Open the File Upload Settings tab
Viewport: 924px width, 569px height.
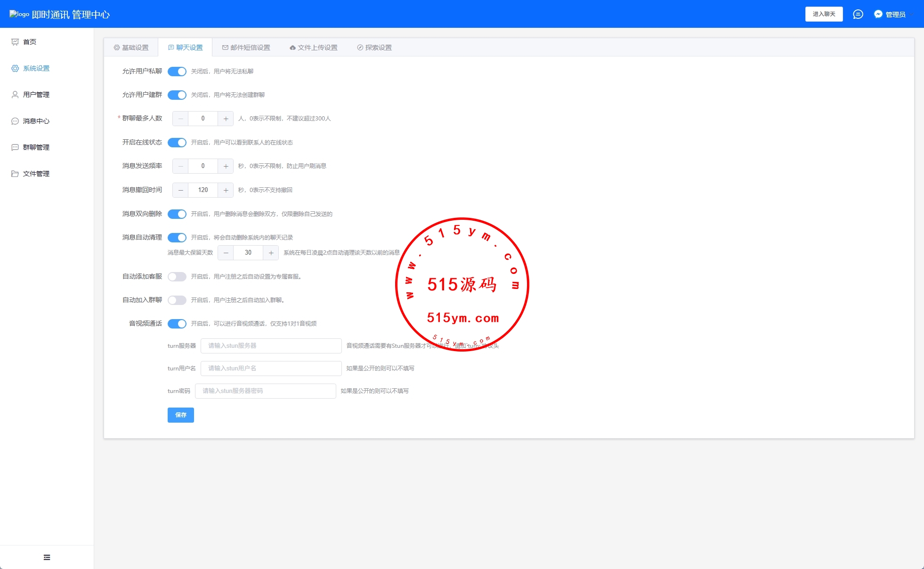pyautogui.click(x=313, y=48)
